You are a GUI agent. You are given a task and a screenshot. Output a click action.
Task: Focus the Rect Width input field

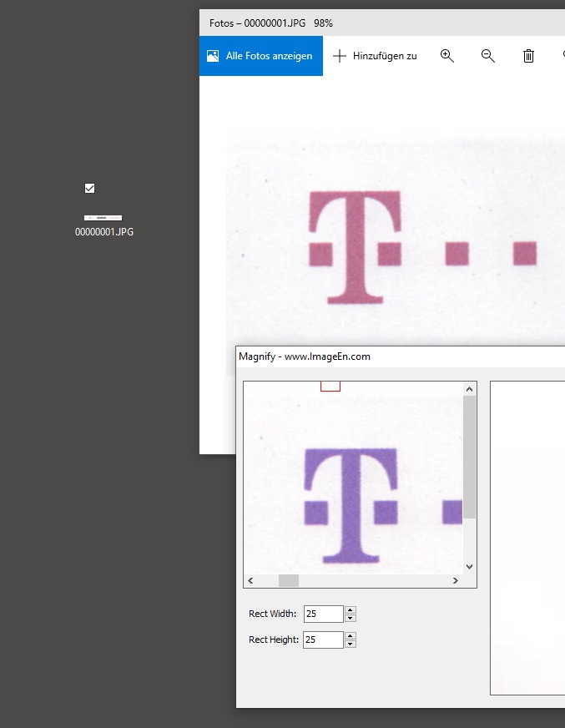point(324,614)
